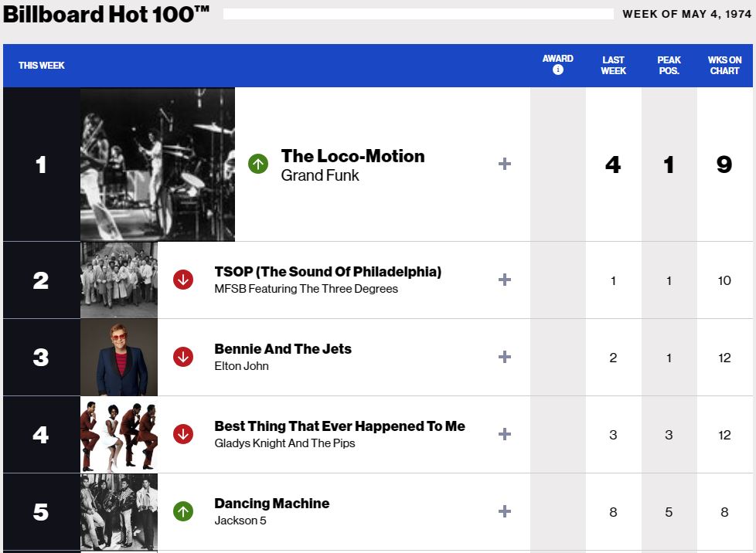The width and height of the screenshot is (756, 553).
Task: Click green up arrow beside Dancing Machine
Action: (183, 511)
